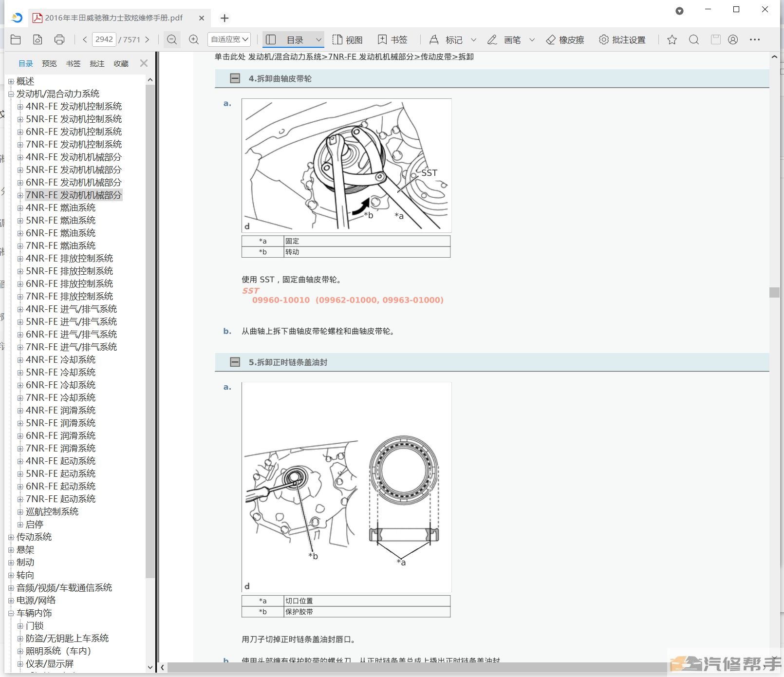
Task: Click the star favorite icon
Action: click(x=672, y=39)
